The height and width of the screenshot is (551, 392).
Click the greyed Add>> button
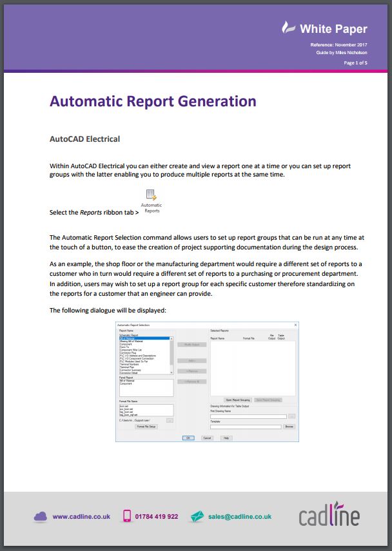point(192,360)
